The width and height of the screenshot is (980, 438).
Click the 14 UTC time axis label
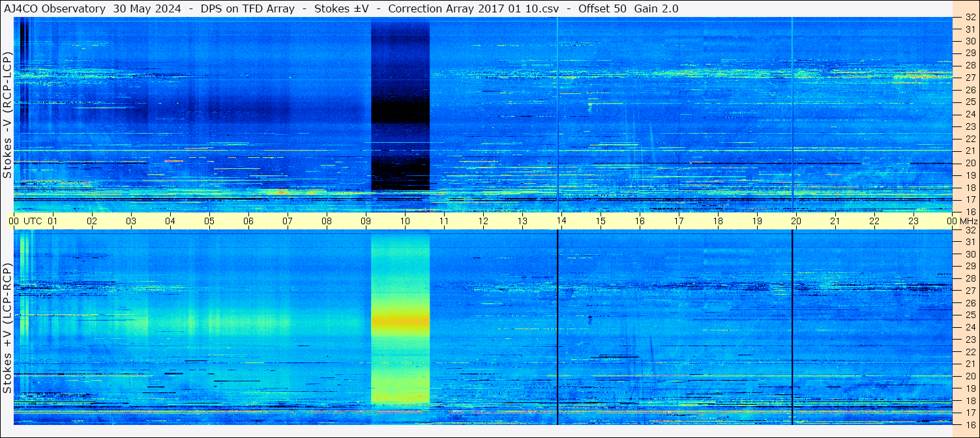click(x=561, y=221)
